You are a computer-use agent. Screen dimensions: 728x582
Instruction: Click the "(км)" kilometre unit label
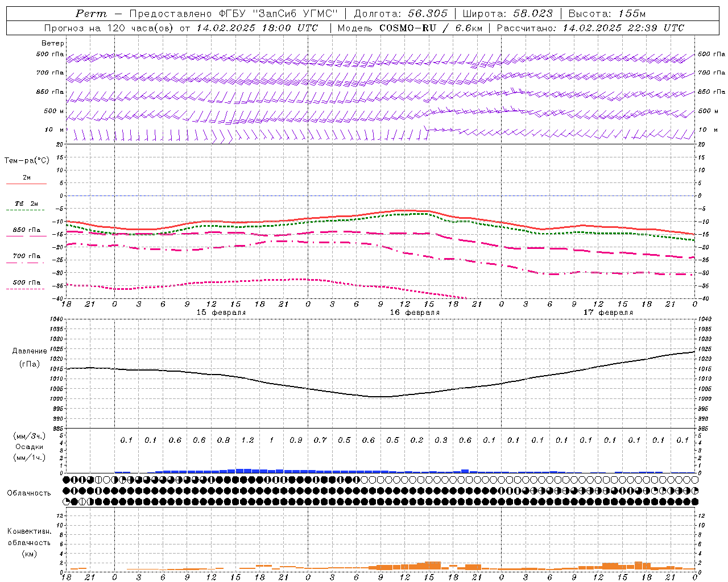pyautogui.click(x=29, y=554)
